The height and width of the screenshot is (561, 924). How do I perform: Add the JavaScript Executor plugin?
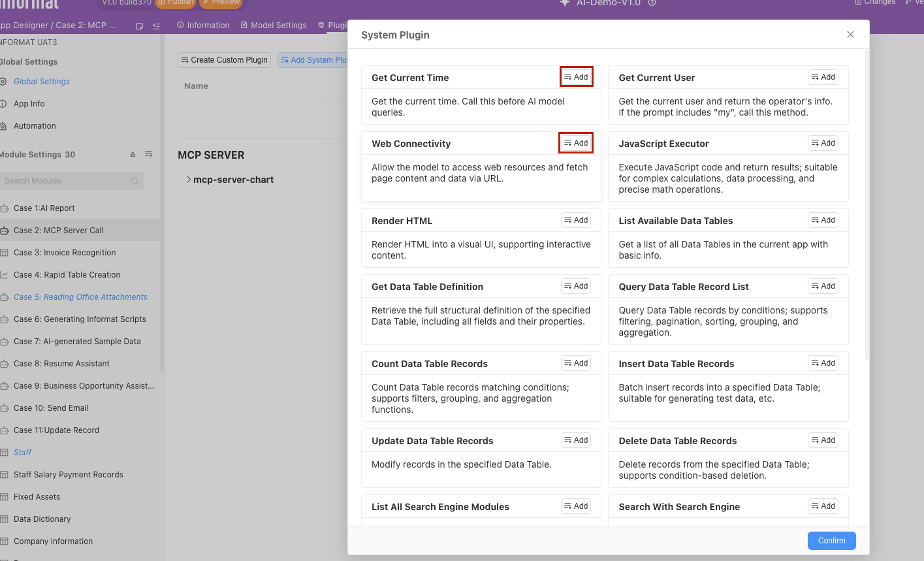tap(823, 143)
